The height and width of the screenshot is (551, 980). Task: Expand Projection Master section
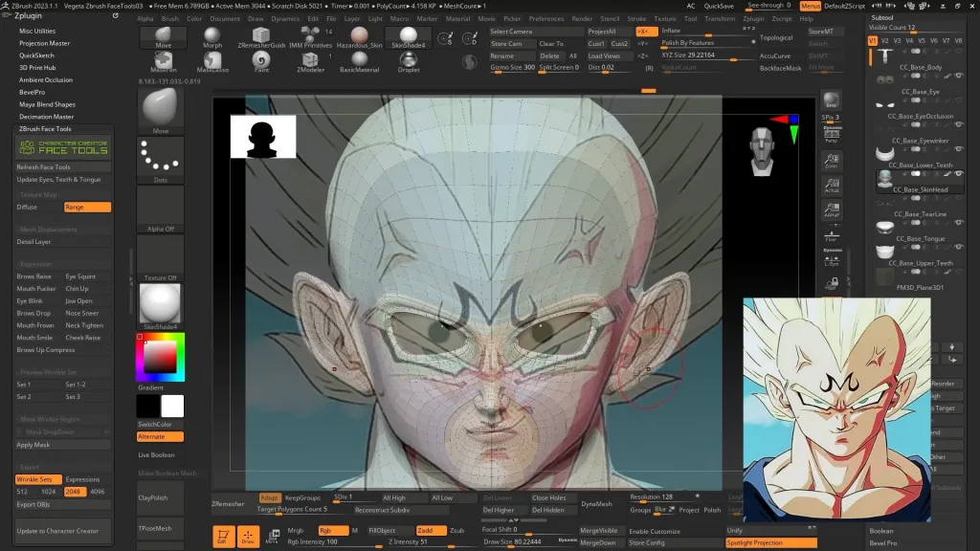coord(44,43)
